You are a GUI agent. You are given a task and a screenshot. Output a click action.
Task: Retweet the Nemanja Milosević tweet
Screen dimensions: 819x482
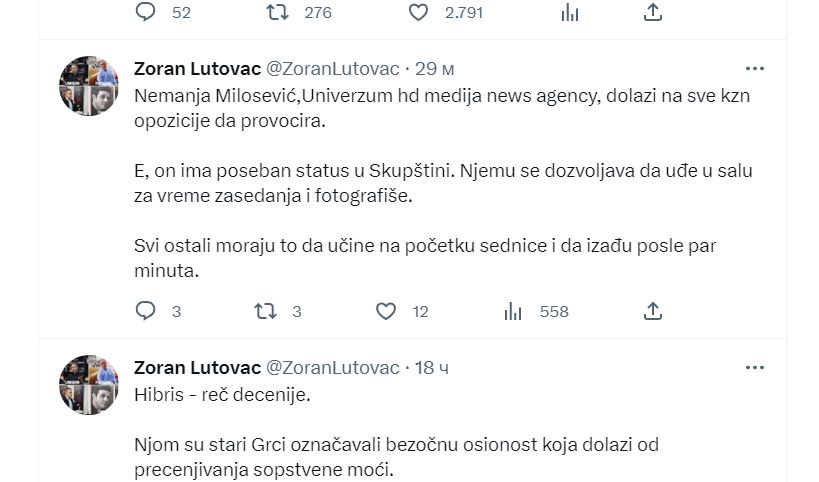tap(265, 311)
